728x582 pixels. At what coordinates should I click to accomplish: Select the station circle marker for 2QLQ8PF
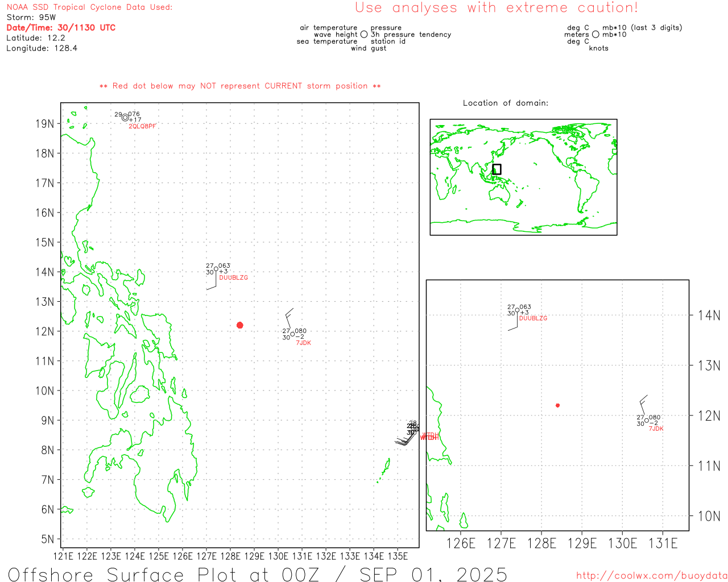pos(125,118)
